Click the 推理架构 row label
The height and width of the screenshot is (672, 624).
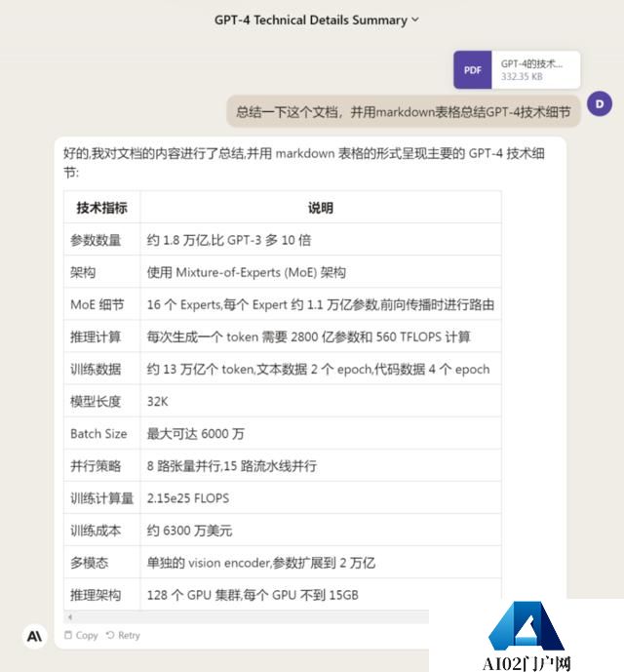[96, 595]
